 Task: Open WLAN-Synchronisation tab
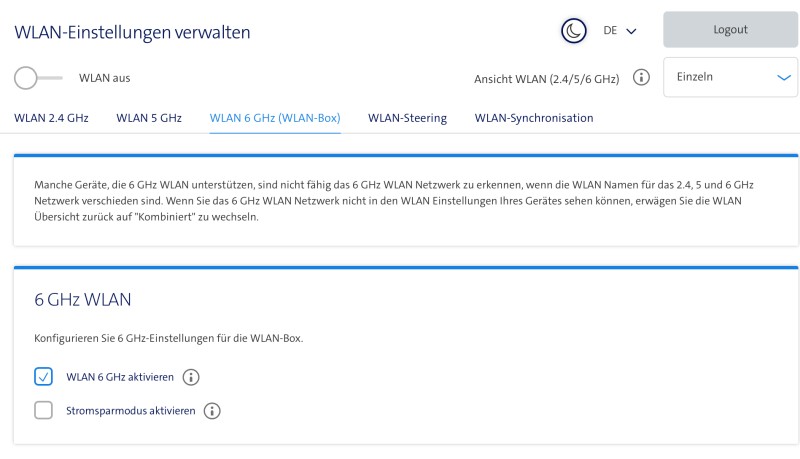[534, 118]
